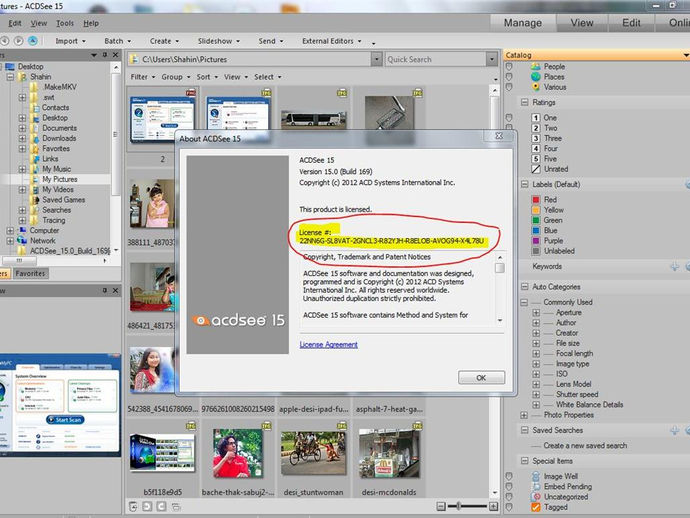The height and width of the screenshot is (518, 690).
Task: Switch to the Favorites pane tab
Action: click(30, 273)
